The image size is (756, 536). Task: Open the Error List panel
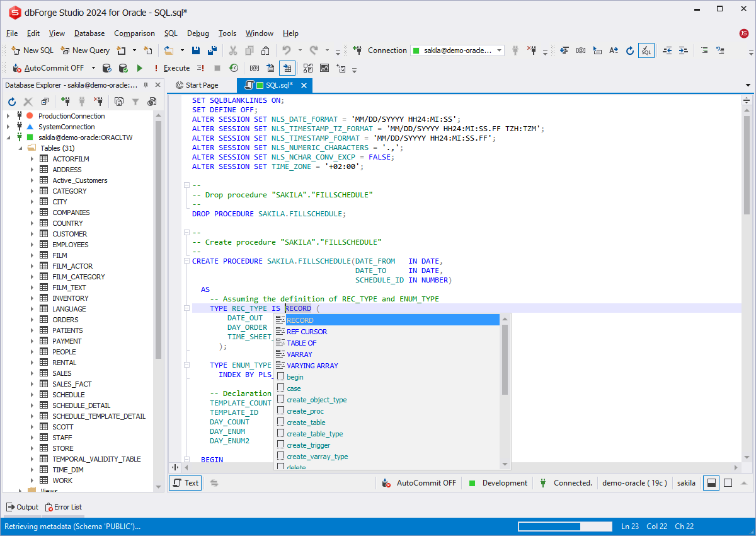63,507
